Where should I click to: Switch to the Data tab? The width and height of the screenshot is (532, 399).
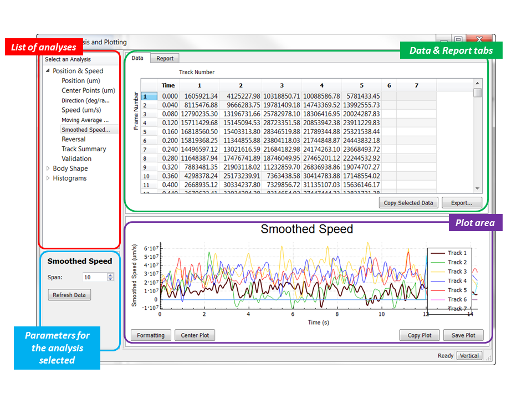[137, 58]
